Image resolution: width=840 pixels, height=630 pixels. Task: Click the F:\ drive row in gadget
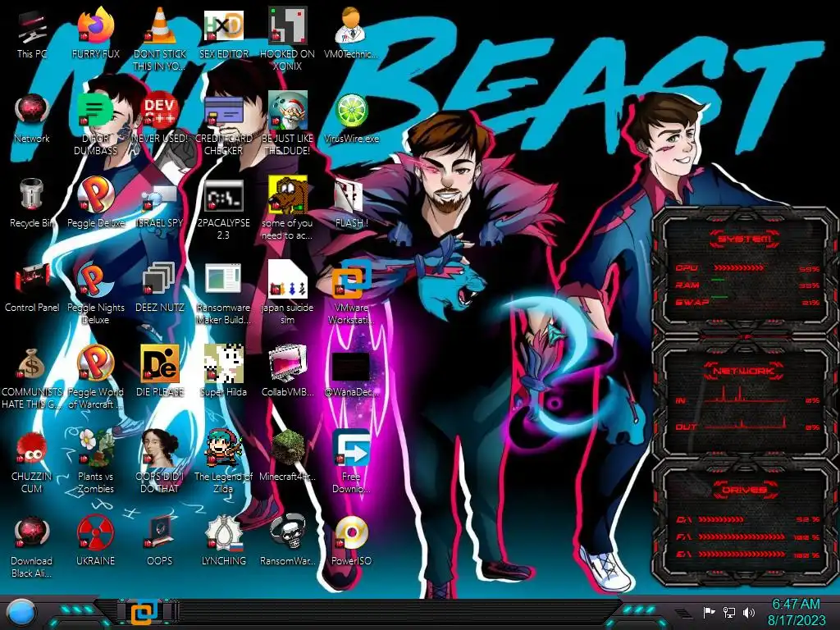pyautogui.click(x=746, y=536)
